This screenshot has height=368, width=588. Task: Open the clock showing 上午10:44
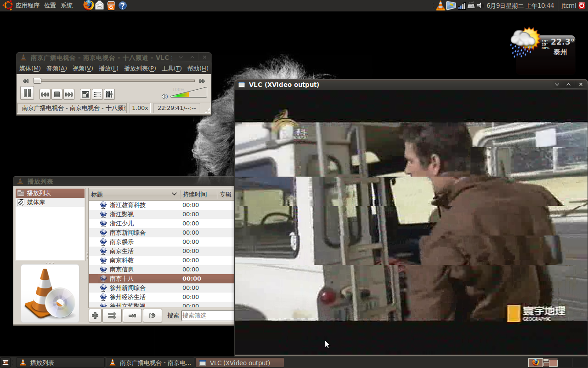(520, 6)
